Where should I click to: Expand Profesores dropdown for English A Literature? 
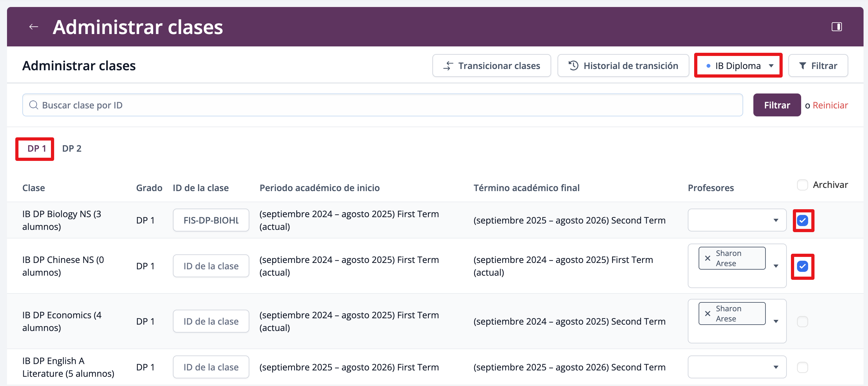coord(776,367)
